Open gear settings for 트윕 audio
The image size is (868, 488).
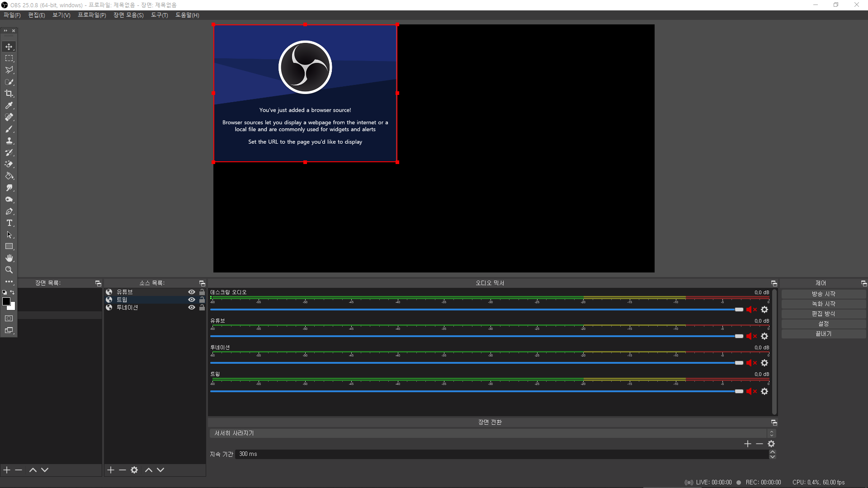coord(764,391)
